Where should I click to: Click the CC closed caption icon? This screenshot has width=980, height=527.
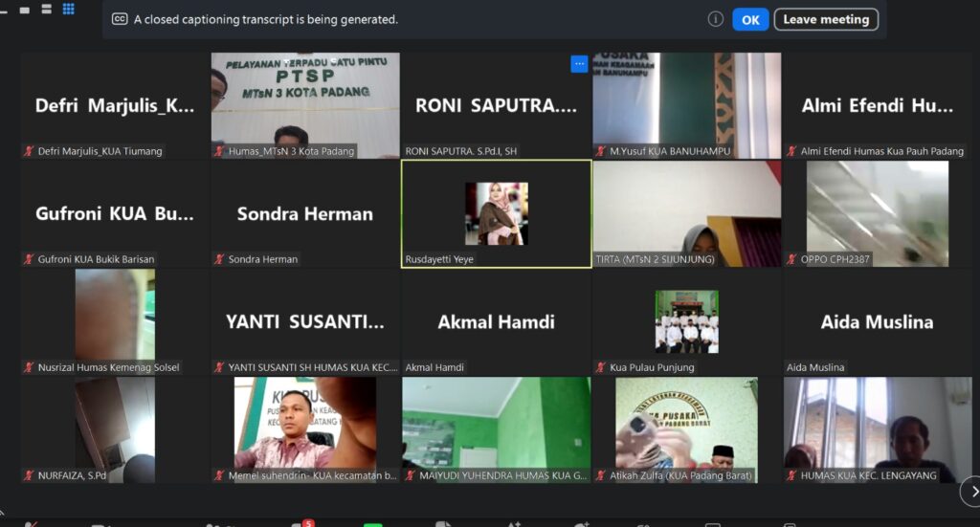pos(120,19)
